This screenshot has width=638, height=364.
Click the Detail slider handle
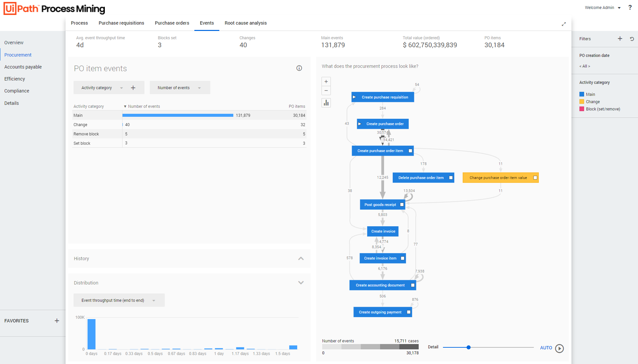(468, 347)
